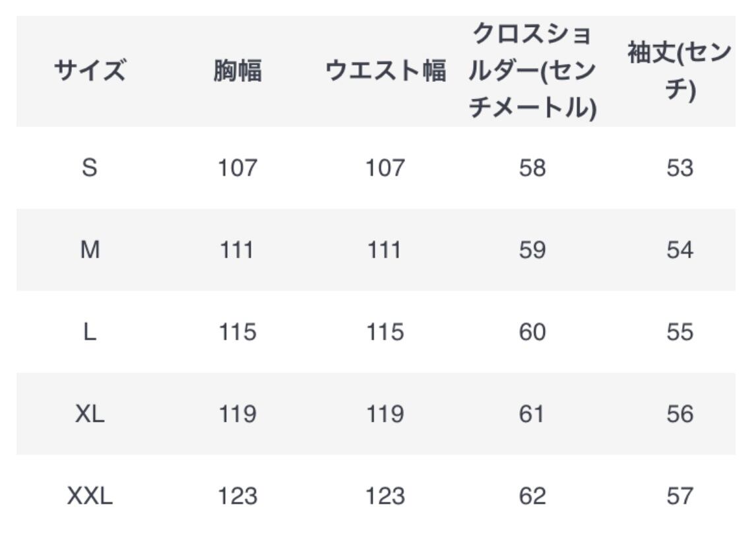Click shoulder value 58 in S row

pos(532,168)
